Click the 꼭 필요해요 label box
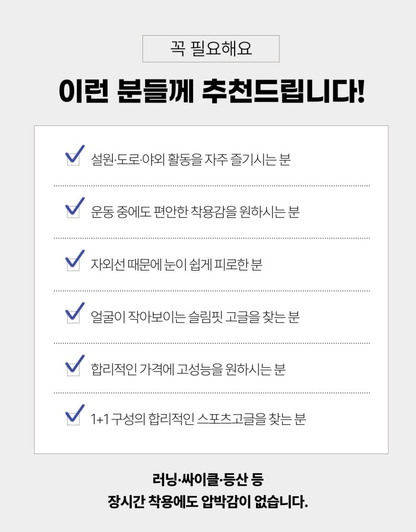 (x=211, y=49)
